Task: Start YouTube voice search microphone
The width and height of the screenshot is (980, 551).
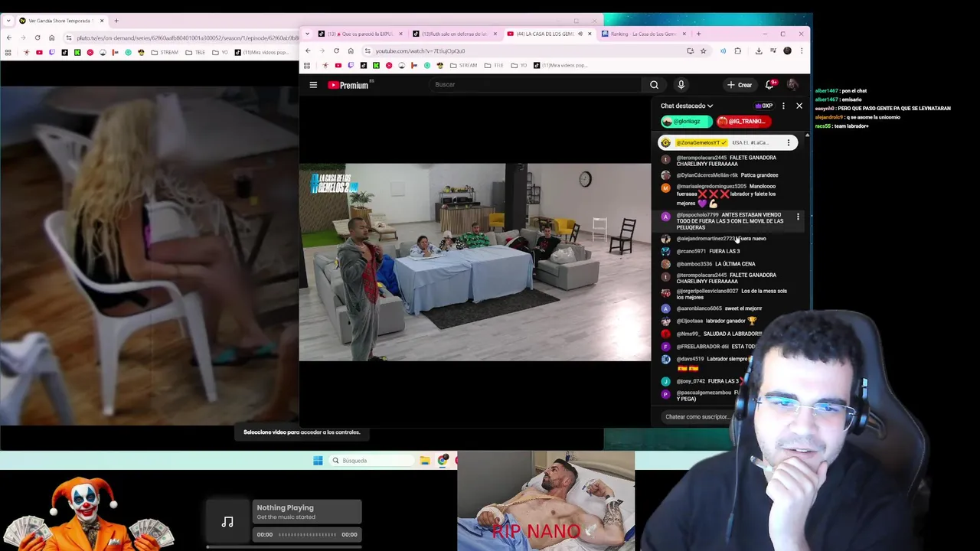Action: [x=681, y=85]
